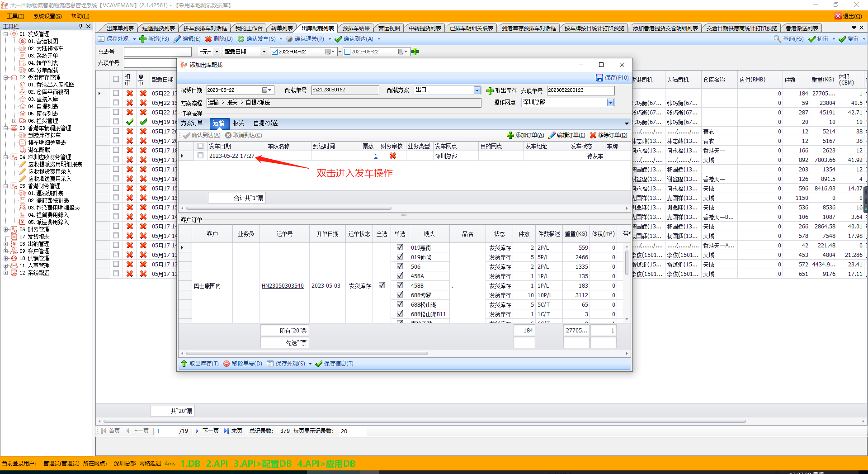This screenshot has width=868, height=474.
Task: Open the 操作网点 dropdown showing 深圳总部
Action: pos(610,103)
